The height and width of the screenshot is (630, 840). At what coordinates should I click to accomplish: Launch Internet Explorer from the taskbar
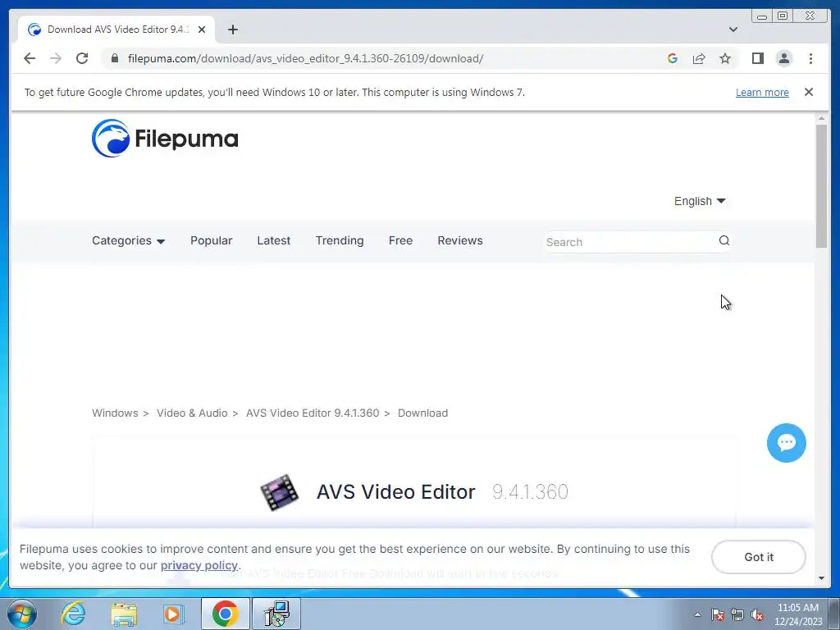point(73,614)
